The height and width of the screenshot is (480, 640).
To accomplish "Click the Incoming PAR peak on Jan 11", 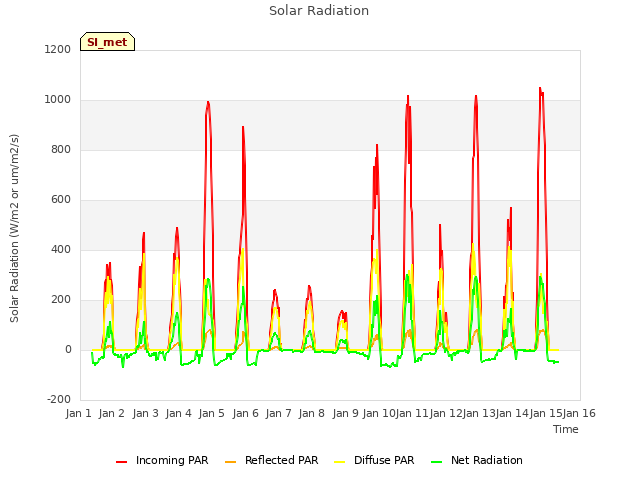I will coord(408,96).
